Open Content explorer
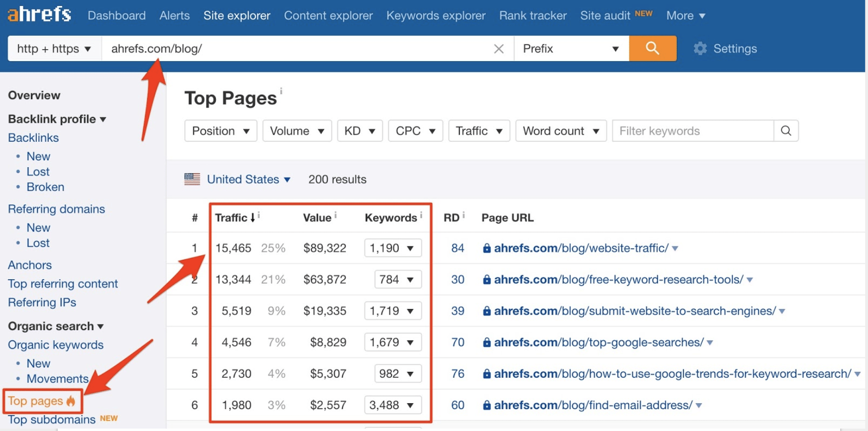Screen dimensions: 868x431 (328, 15)
